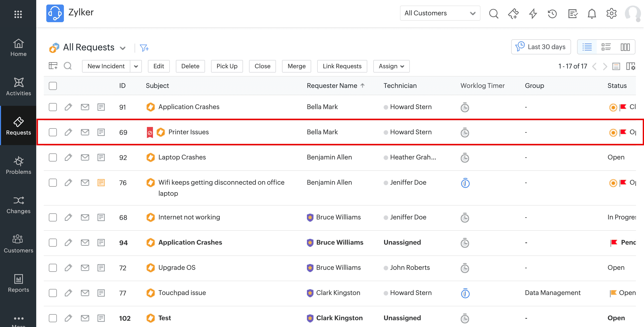This screenshot has width=644, height=327.
Task: Sort by Requester Name column header
Action: [332, 86]
